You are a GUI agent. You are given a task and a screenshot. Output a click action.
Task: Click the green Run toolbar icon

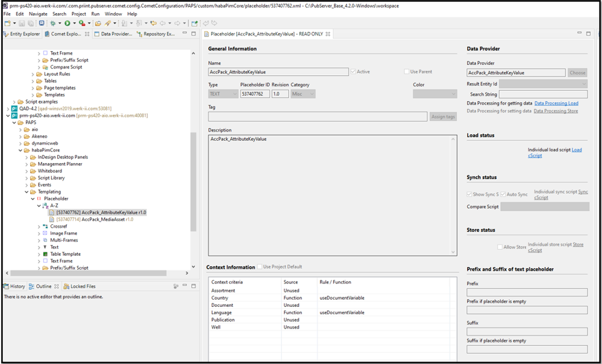coord(67,23)
